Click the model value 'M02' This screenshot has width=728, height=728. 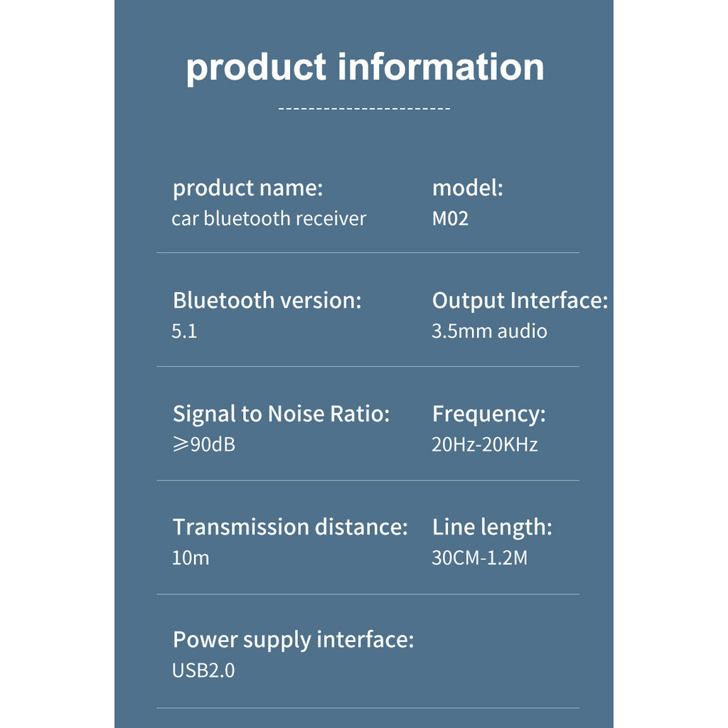click(450, 219)
